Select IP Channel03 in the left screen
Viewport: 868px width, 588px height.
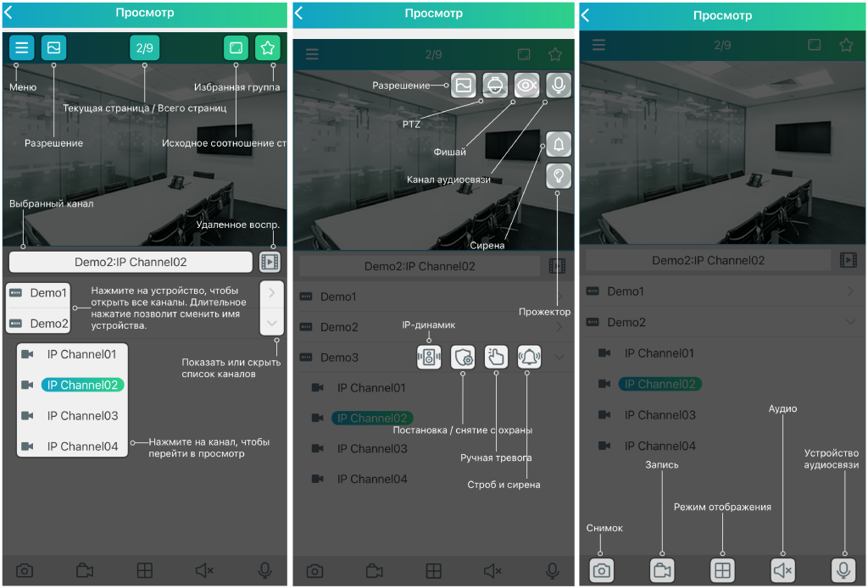82,416
